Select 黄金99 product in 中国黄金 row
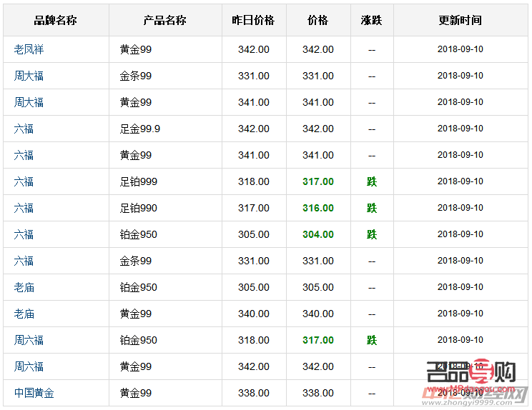The image size is (532, 410). click(136, 393)
